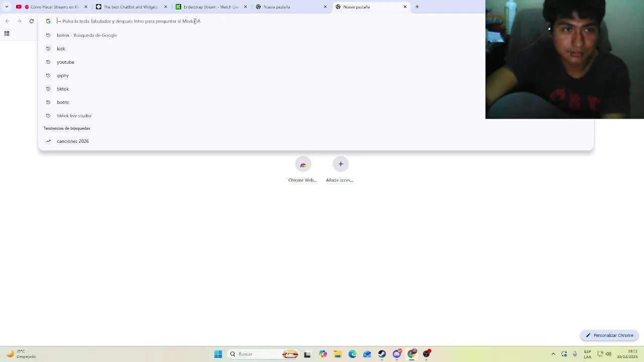The width and height of the screenshot is (644, 362).
Task: Select the active Nueva pestaña tab
Action: pos(371,7)
